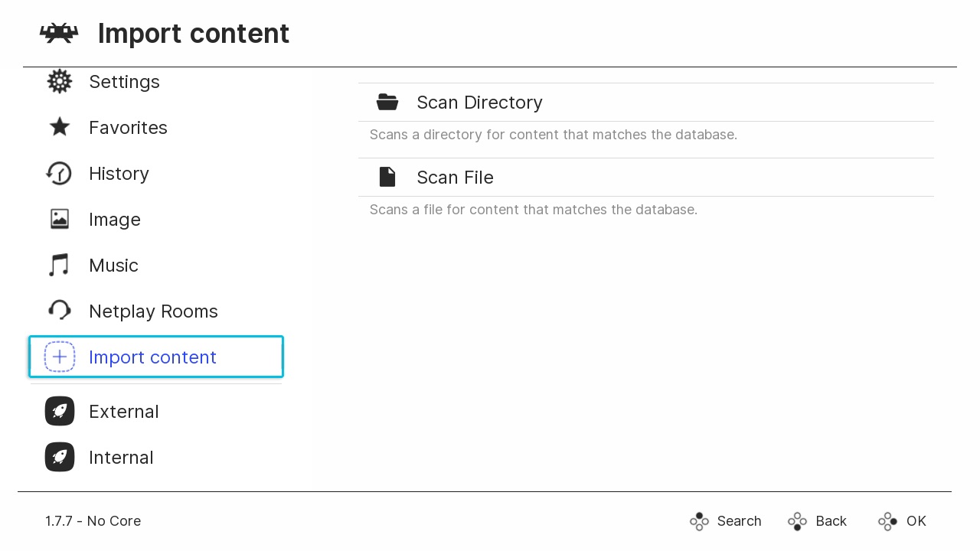Click the version text 1.7.7 - No Core
The width and height of the screenshot is (980, 551).
tap(93, 521)
